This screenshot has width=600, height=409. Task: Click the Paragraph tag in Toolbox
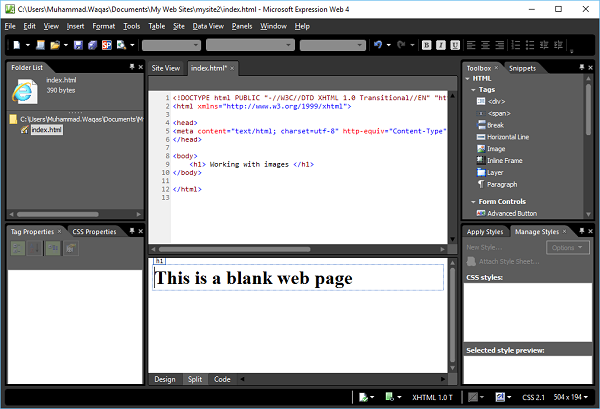coord(502,184)
